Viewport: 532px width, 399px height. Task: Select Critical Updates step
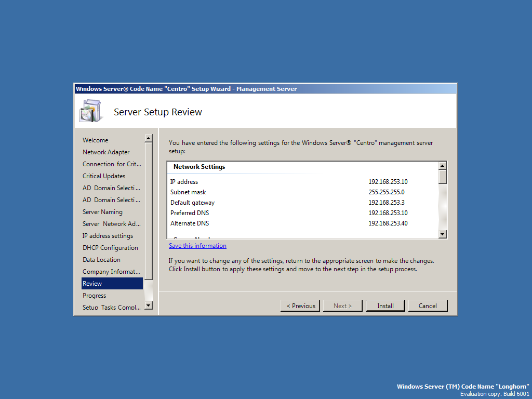(104, 176)
